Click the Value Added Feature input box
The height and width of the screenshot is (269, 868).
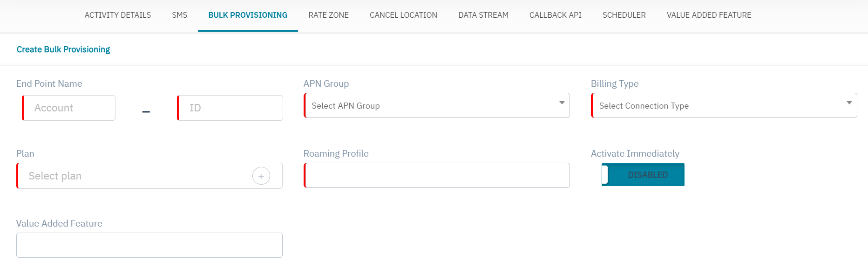pos(149,245)
